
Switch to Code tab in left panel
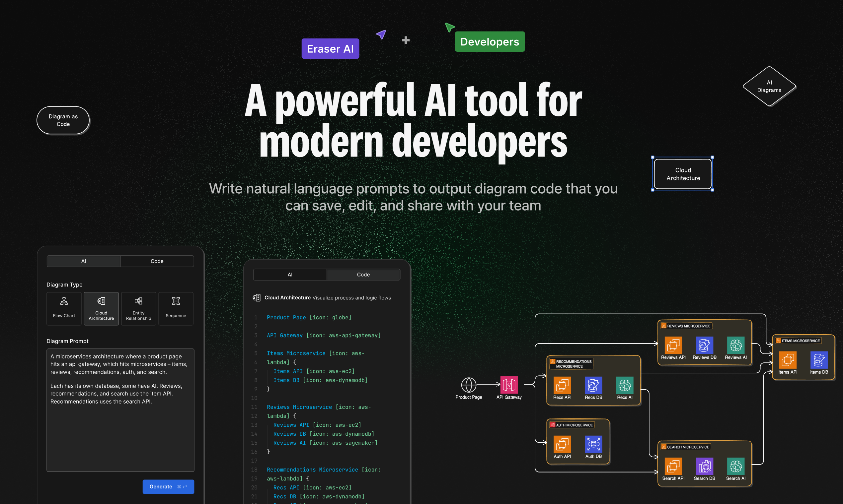click(157, 261)
